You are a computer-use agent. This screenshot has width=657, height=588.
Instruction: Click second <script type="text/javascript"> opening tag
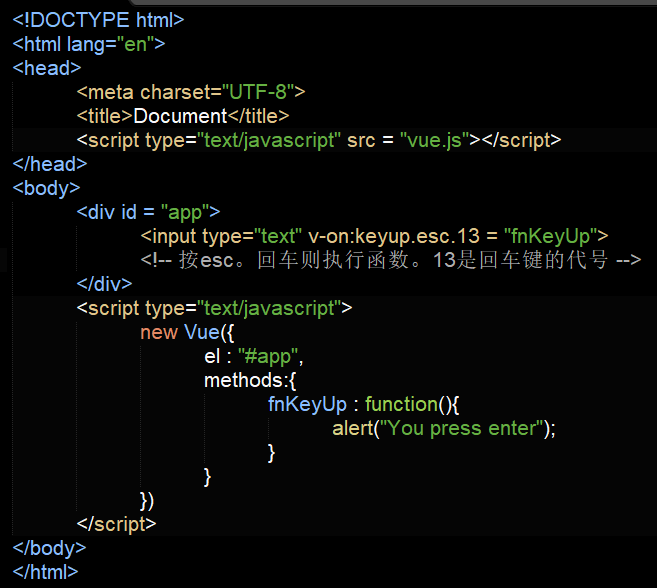[214, 308]
